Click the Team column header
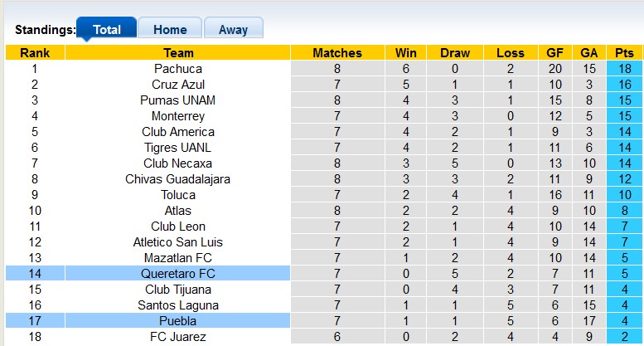 click(177, 53)
